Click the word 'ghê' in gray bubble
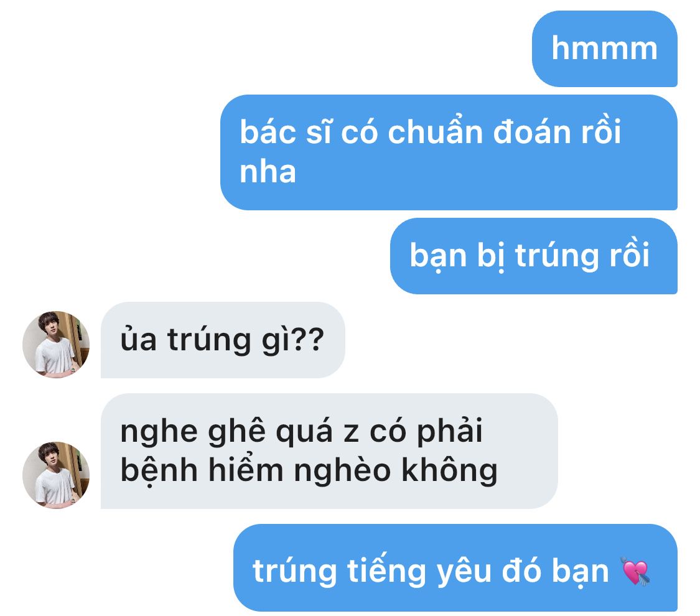The width and height of the screenshot is (700, 616). click(236, 432)
